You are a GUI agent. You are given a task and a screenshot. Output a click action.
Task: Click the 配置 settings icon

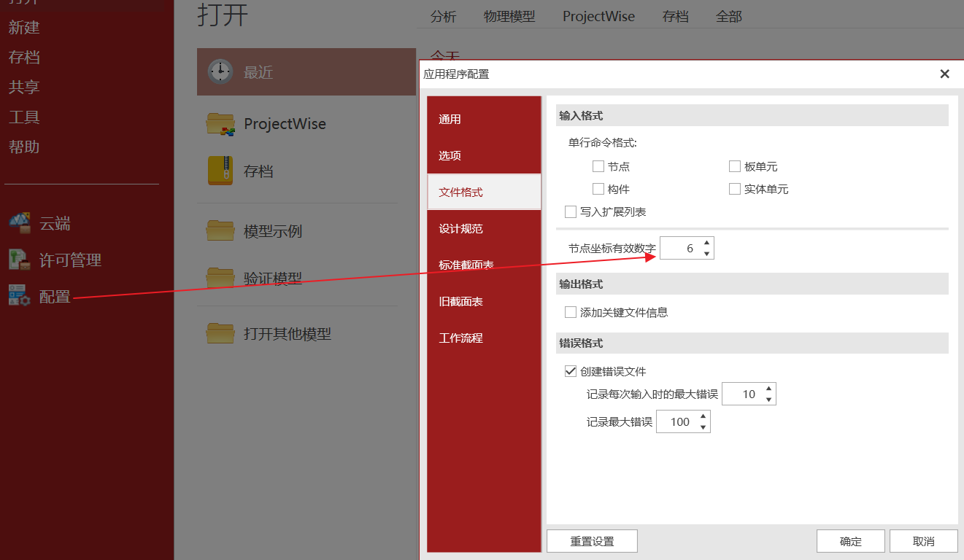coord(20,296)
